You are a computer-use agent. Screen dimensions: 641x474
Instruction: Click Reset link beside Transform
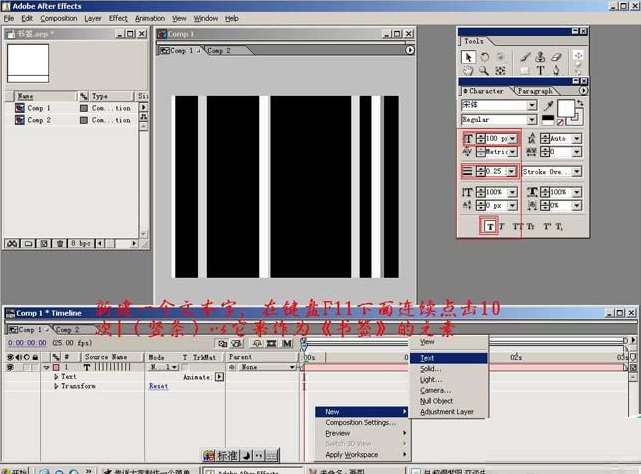[x=158, y=386]
